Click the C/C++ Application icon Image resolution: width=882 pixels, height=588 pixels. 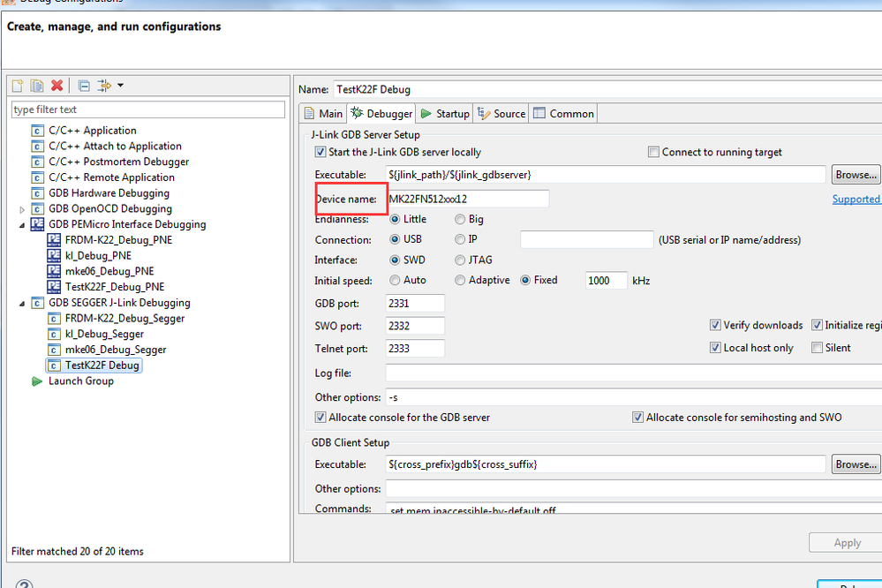[37, 131]
